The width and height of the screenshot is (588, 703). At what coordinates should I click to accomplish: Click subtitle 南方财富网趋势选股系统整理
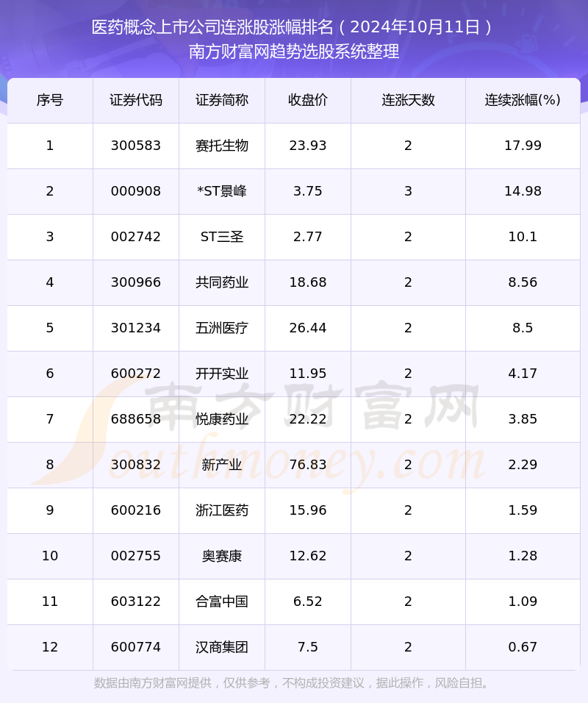point(294,51)
